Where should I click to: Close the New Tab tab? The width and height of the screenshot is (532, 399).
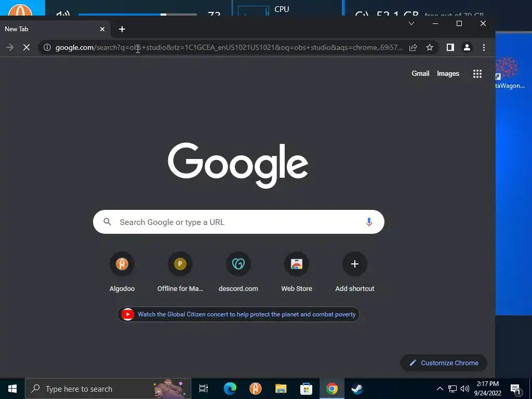point(102,29)
